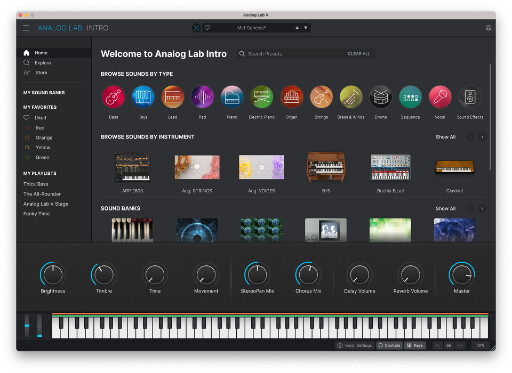Screen dimensions: 512x373
Task: Select the Strings violin icon
Action: coord(321,97)
